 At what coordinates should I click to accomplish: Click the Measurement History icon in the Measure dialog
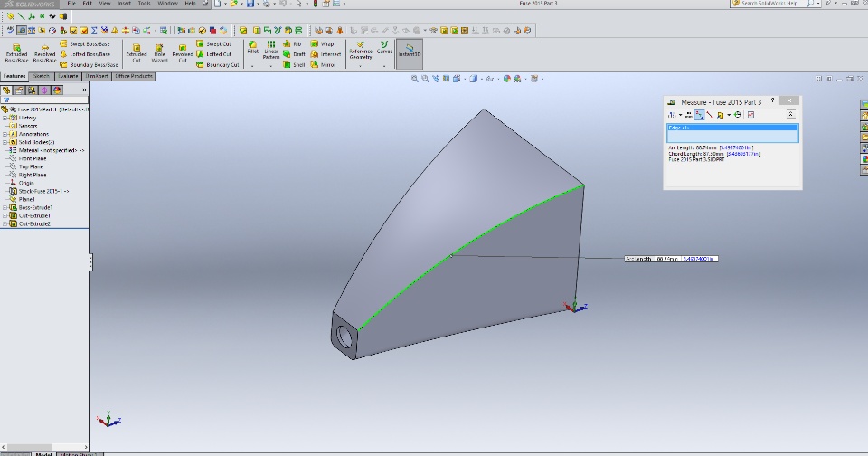click(x=738, y=115)
